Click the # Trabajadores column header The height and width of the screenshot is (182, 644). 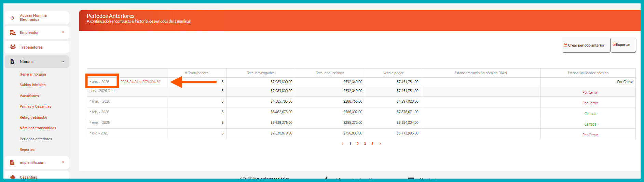click(x=197, y=73)
